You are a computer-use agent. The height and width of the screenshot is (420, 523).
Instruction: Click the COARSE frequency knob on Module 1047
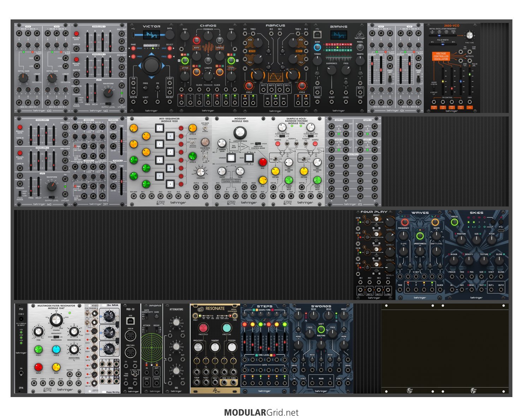[56, 320]
